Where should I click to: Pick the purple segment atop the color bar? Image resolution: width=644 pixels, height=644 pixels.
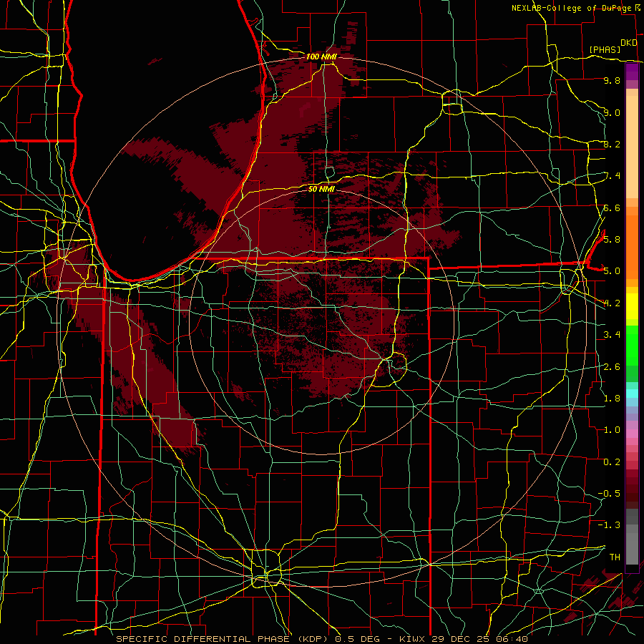coord(632,72)
